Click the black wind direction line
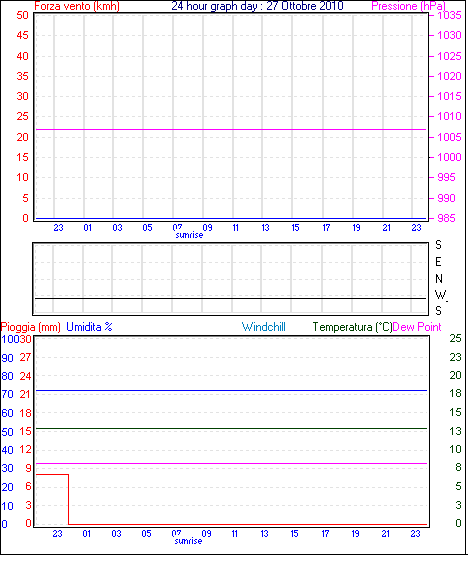Viewport: 468px width, 566px height. [x=230, y=299]
